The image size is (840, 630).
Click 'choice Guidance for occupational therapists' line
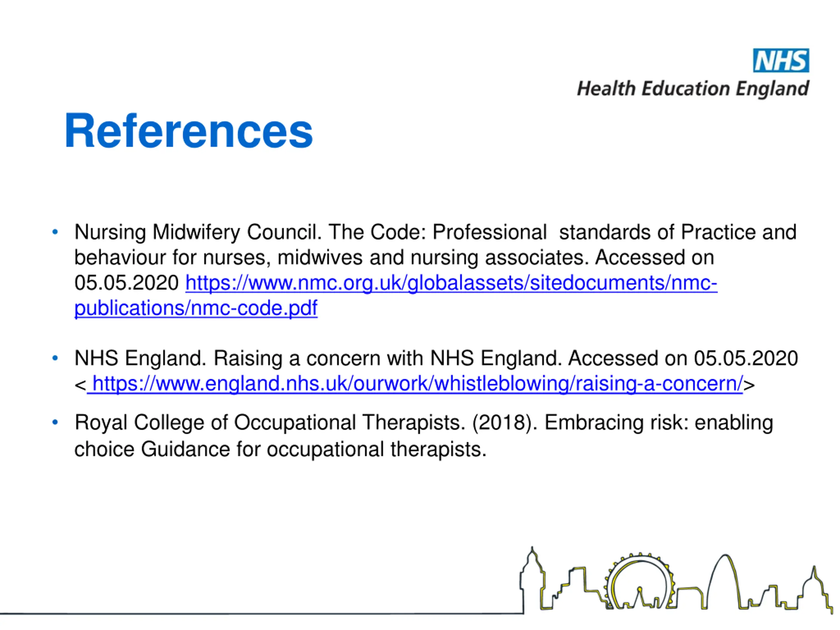(280, 450)
